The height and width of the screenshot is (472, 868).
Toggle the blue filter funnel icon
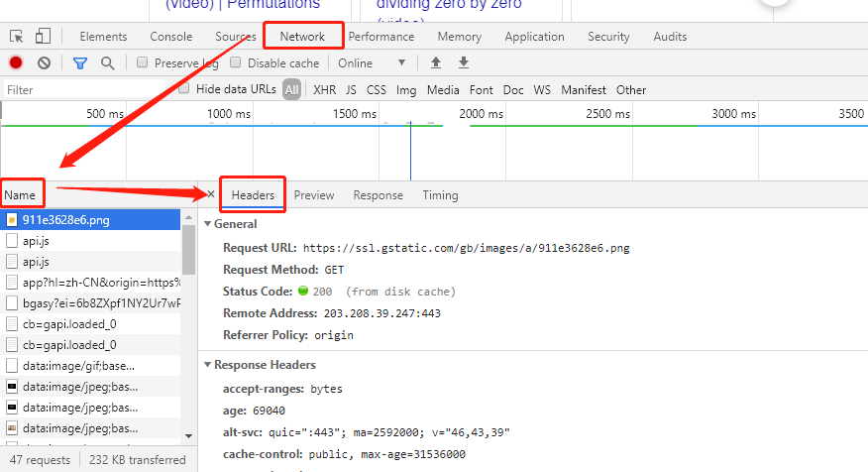80,63
